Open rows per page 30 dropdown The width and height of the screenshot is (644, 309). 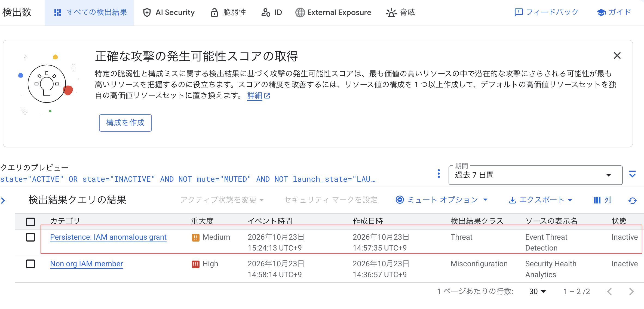pos(538,291)
